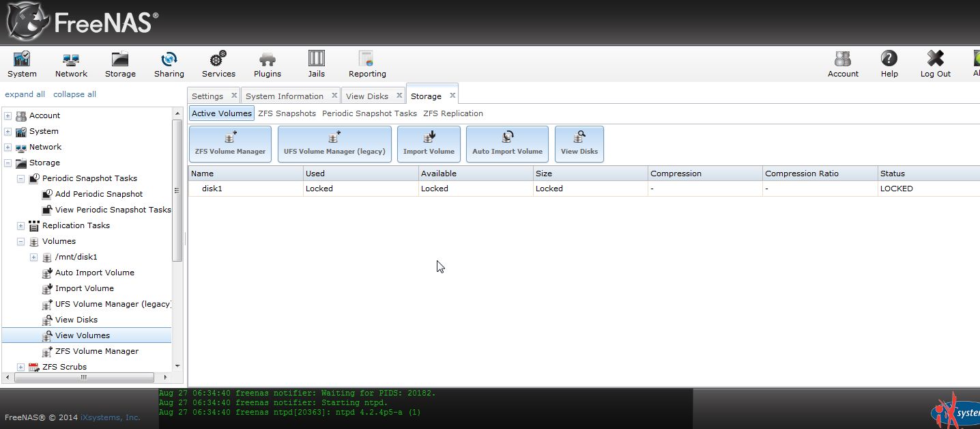Viewport: 980px width, 429px height.
Task: Open the Sharing toolbar icon
Action: (169, 64)
